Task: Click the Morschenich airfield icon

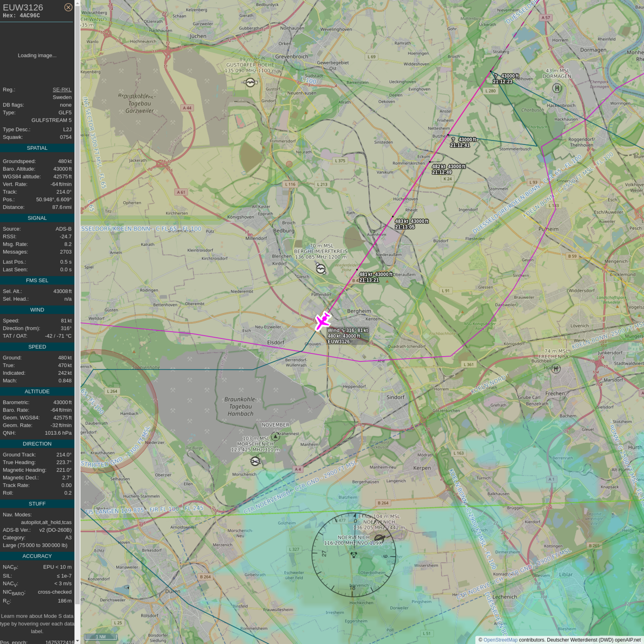Action: (x=255, y=461)
